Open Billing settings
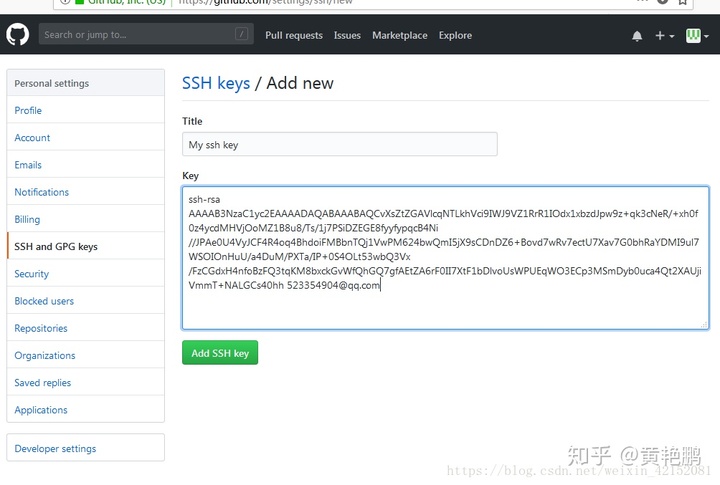This screenshot has width=720, height=485. click(85, 219)
